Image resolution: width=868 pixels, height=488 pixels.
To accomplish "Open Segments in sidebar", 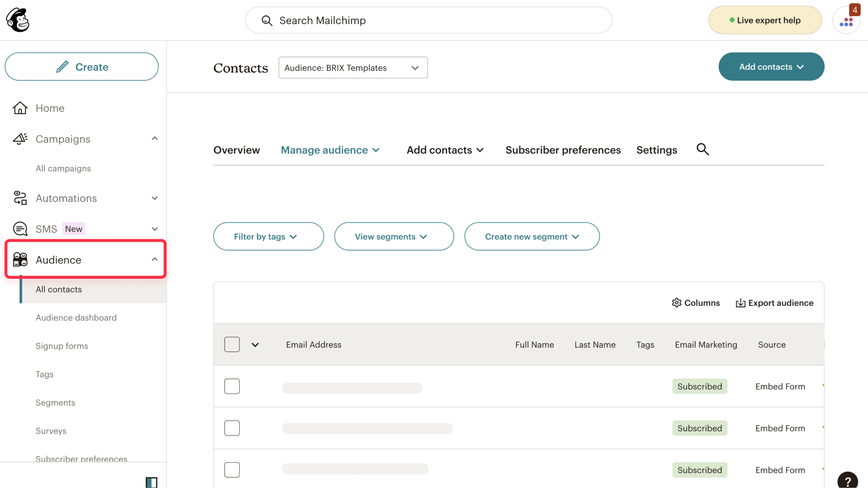I will [55, 403].
